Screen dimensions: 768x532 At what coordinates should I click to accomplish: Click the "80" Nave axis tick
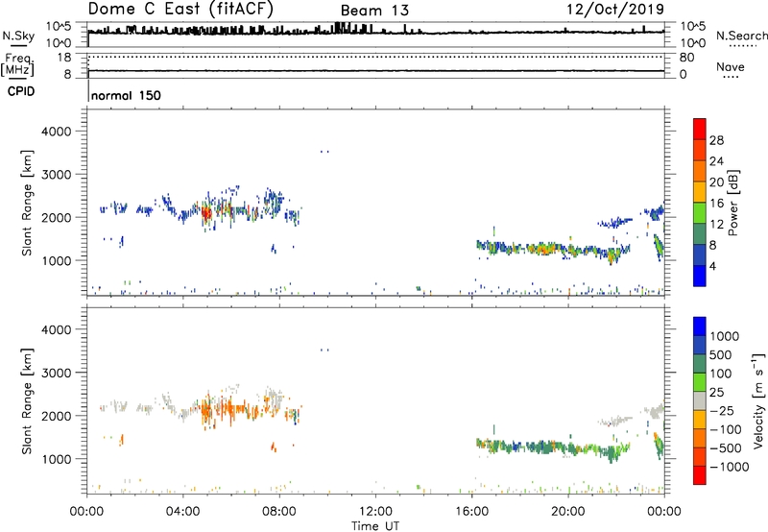686,58
